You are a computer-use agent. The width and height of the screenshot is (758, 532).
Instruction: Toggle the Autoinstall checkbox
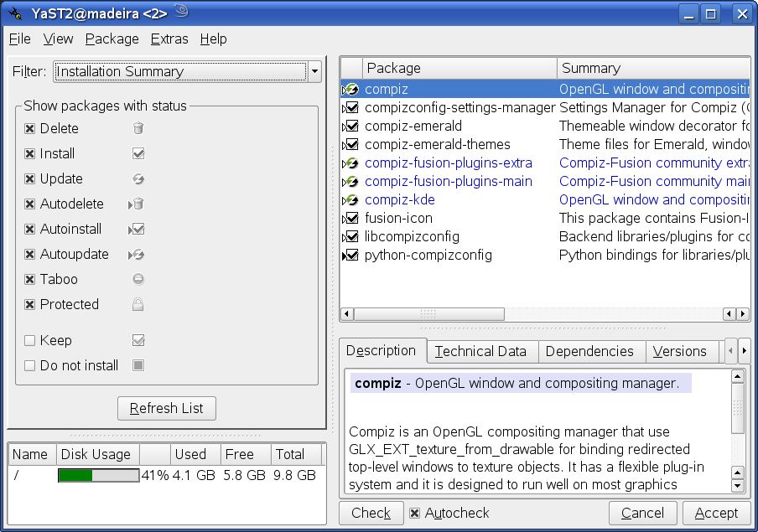pyautogui.click(x=29, y=229)
